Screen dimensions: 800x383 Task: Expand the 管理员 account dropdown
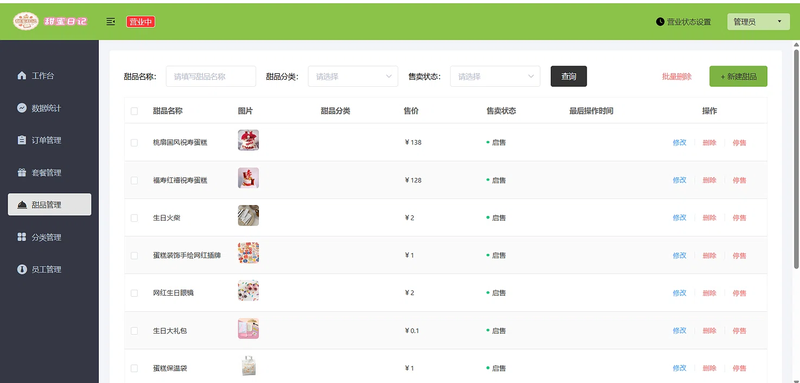pyautogui.click(x=758, y=21)
